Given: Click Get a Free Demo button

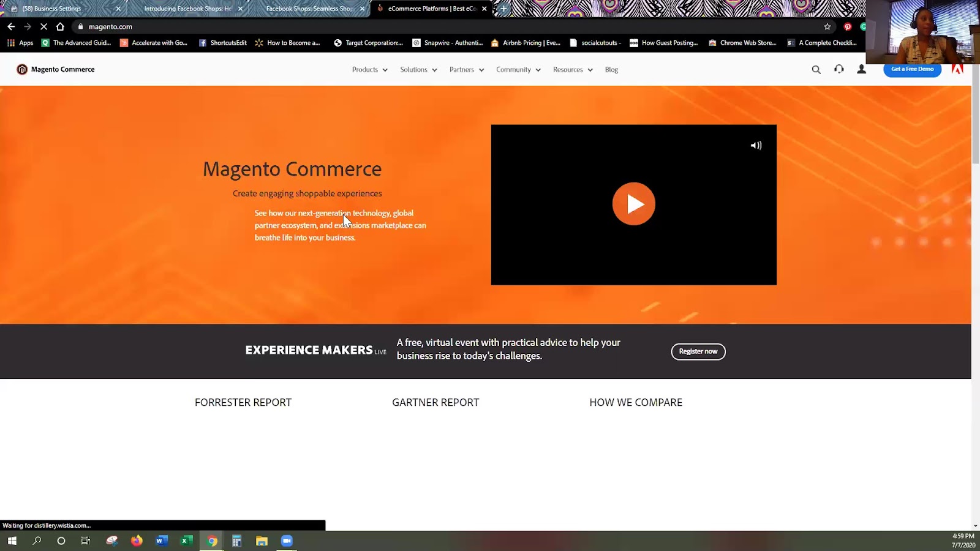Looking at the screenshot, I should (912, 69).
